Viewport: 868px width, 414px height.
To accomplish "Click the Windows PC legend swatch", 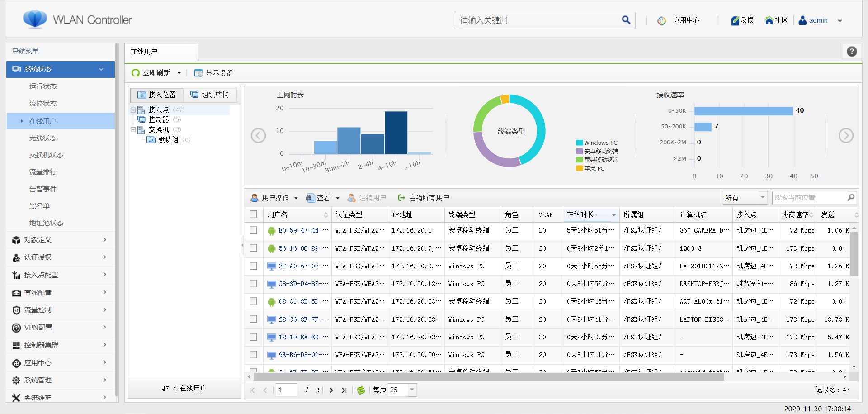I will [579, 143].
